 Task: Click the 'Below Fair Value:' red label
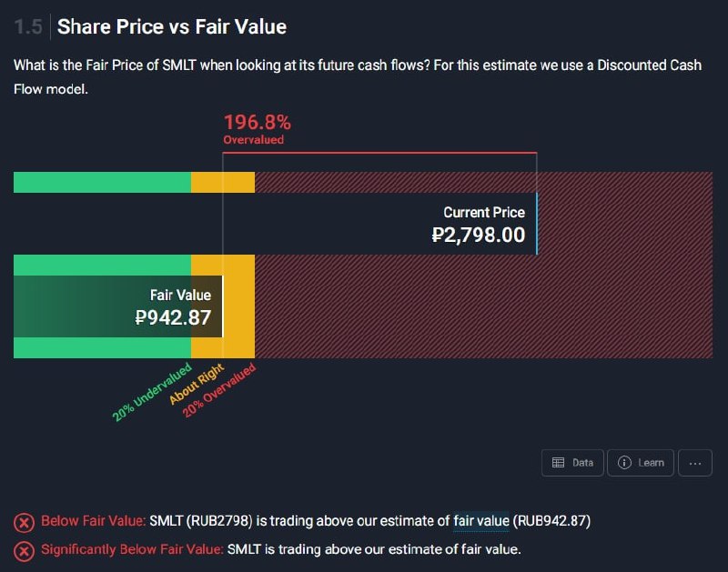pos(94,521)
